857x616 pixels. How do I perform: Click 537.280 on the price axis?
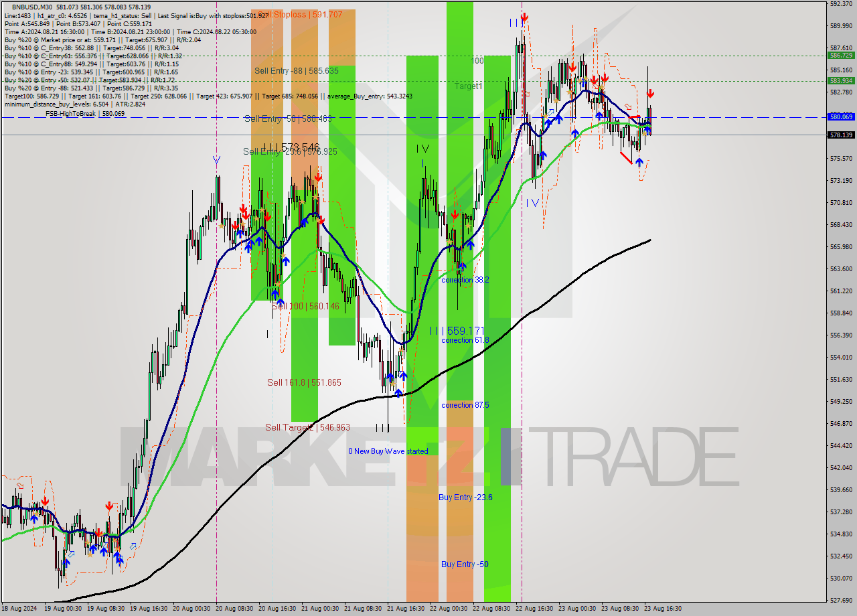coord(841,512)
